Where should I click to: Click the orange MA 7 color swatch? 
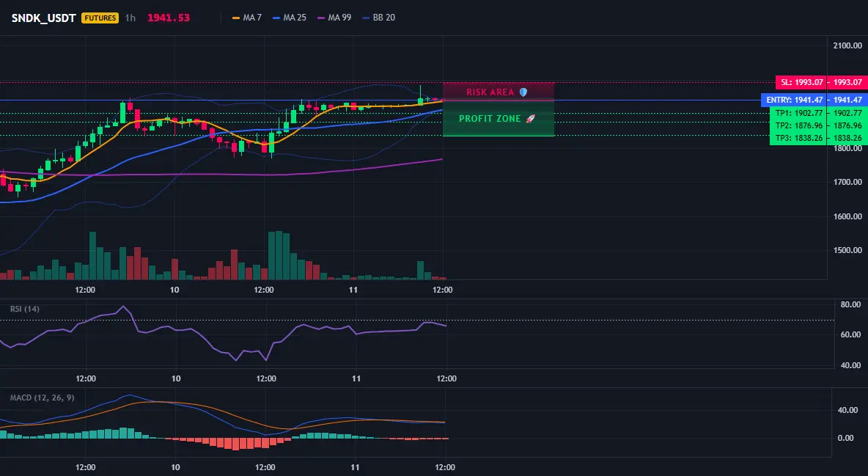[236, 18]
